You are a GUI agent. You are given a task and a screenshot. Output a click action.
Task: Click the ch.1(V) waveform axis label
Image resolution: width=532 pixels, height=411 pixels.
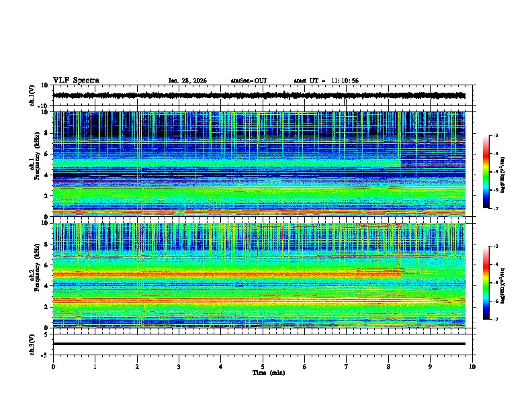[x=32, y=95]
